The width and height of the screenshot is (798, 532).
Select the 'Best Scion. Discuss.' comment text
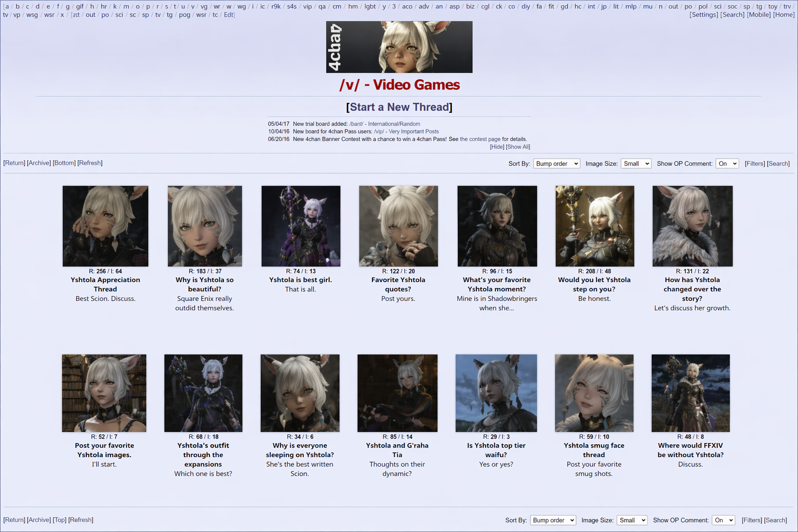click(105, 299)
